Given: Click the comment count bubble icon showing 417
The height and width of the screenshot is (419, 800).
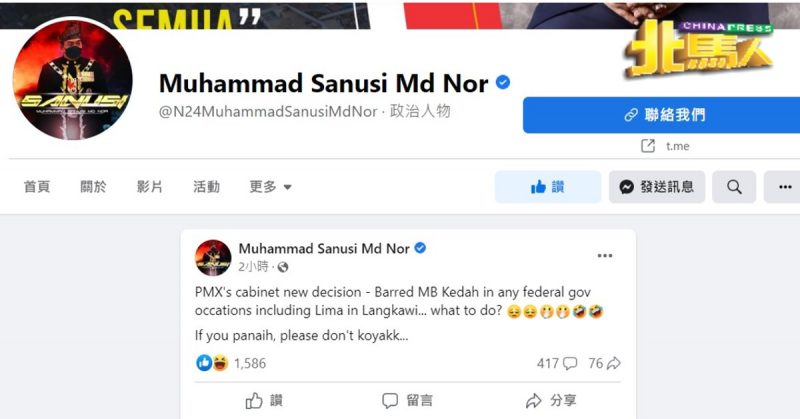Looking at the screenshot, I should [x=569, y=363].
